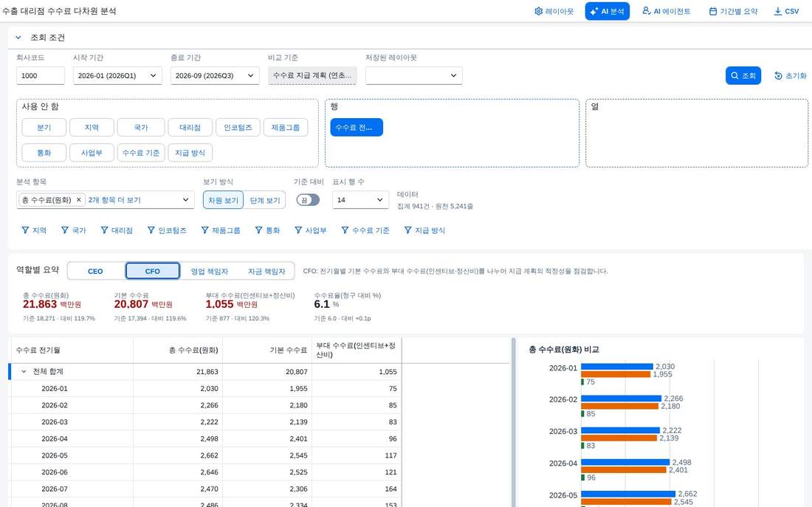Click the 비교 기준 field
This screenshot has height=507, width=812.
[312, 75]
